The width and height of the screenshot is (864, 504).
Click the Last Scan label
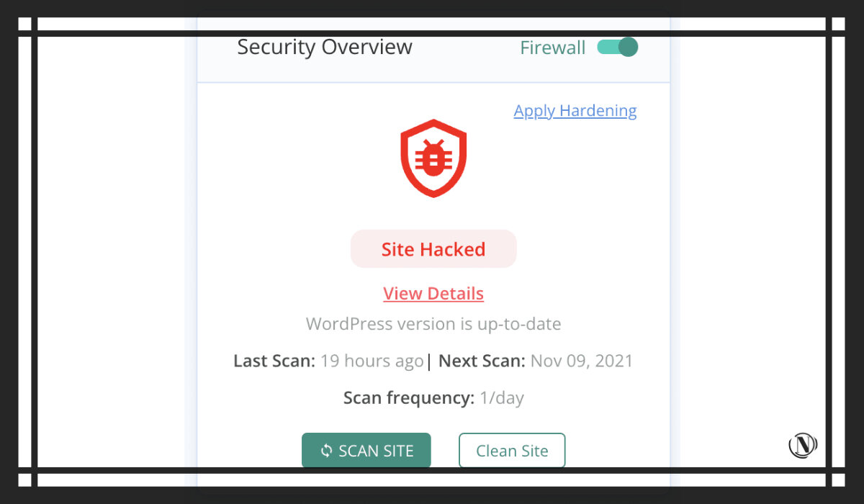pos(274,361)
